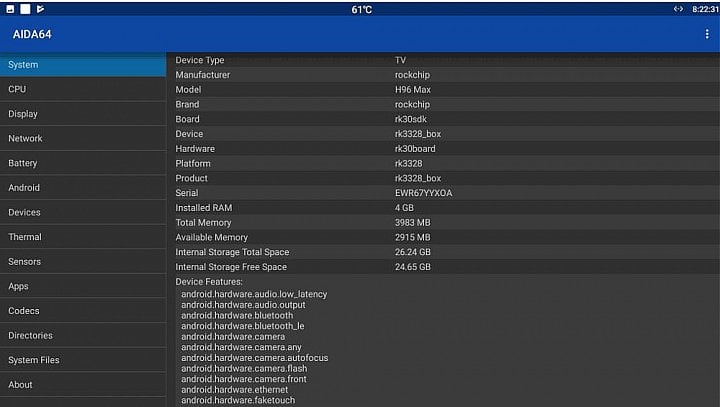Open the three-dot overflow menu

point(707,34)
